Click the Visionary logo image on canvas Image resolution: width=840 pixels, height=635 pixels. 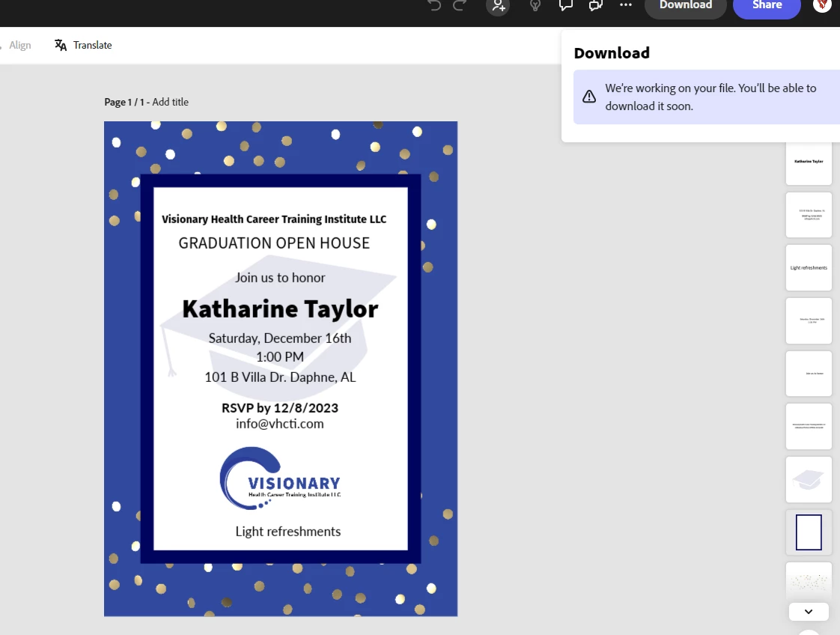pos(280,478)
